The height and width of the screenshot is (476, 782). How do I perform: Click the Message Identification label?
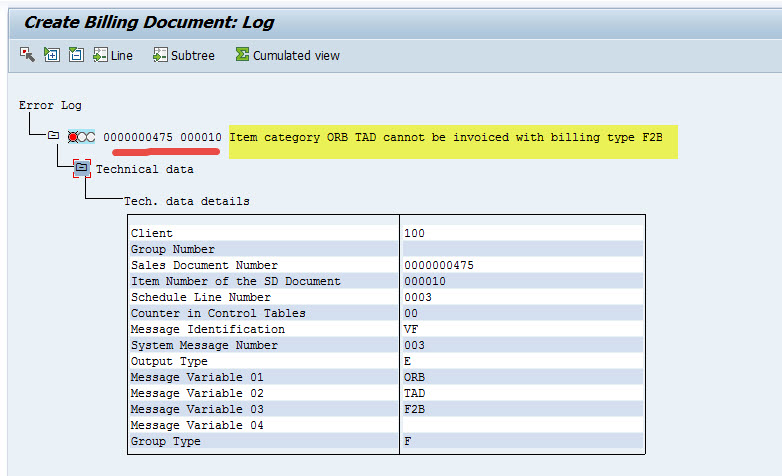[x=207, y=329]
